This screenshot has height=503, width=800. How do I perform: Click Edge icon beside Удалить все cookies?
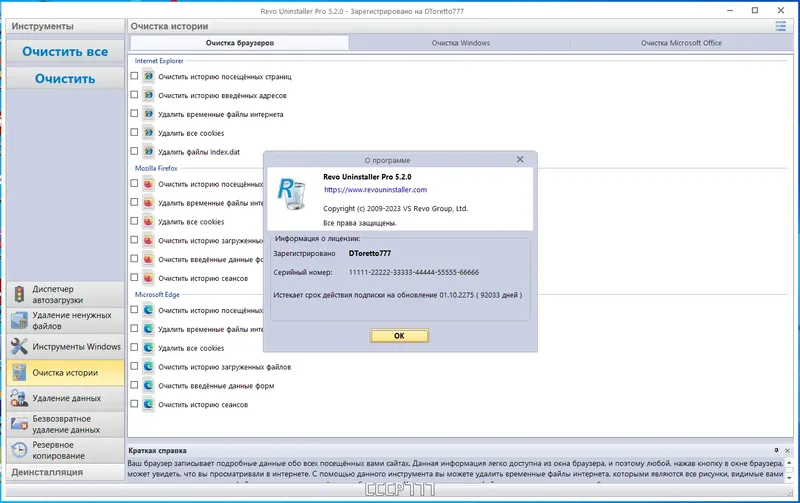pyautogui.click(x=148, y=347)
